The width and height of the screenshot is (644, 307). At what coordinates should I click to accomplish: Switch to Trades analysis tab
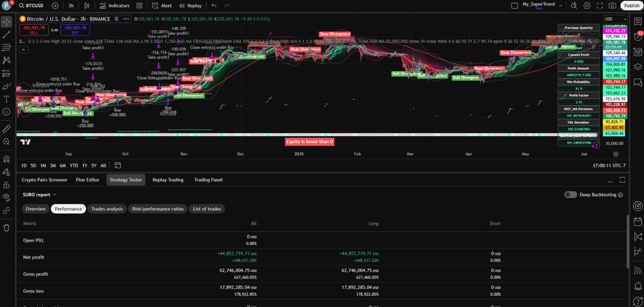(x=107, y=209)
